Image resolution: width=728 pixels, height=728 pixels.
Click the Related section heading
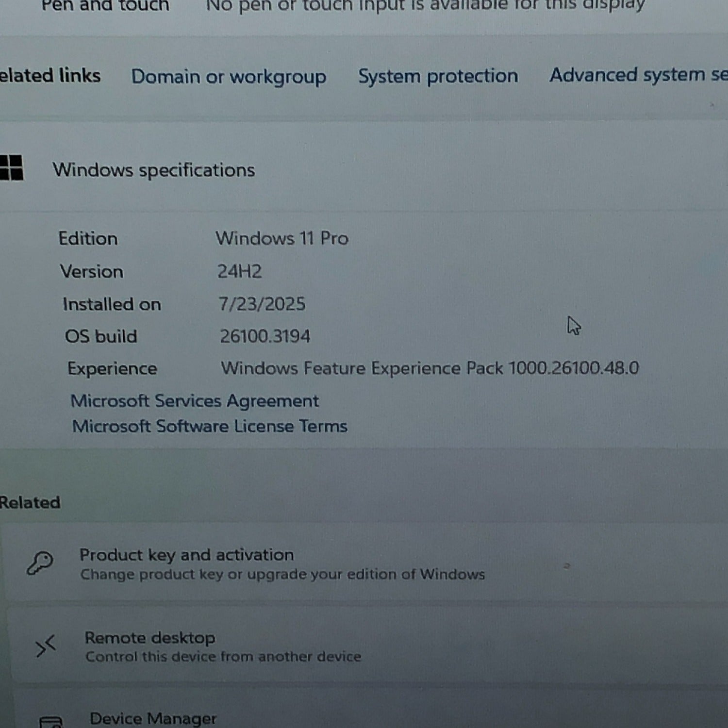click(30, 502)
